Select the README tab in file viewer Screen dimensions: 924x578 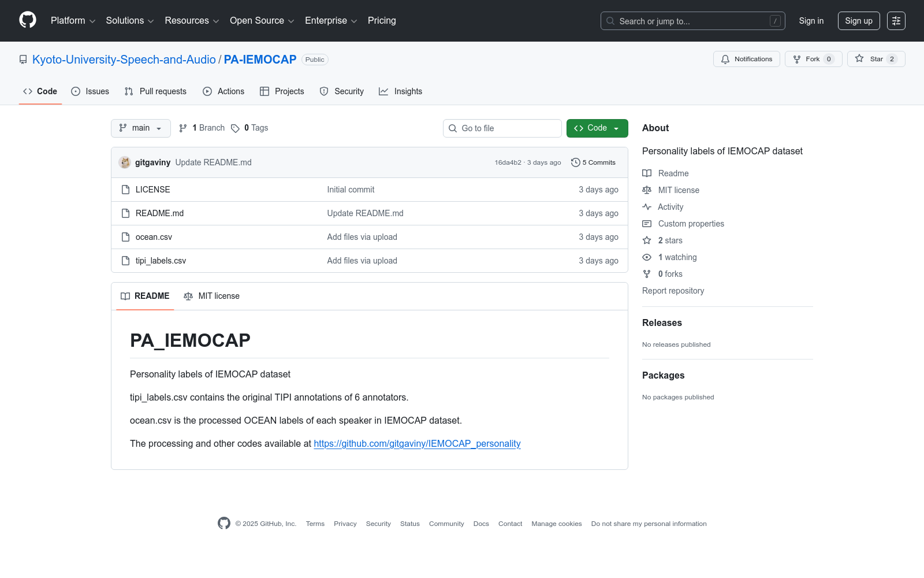pyautogui.click(x=145, y=296)
